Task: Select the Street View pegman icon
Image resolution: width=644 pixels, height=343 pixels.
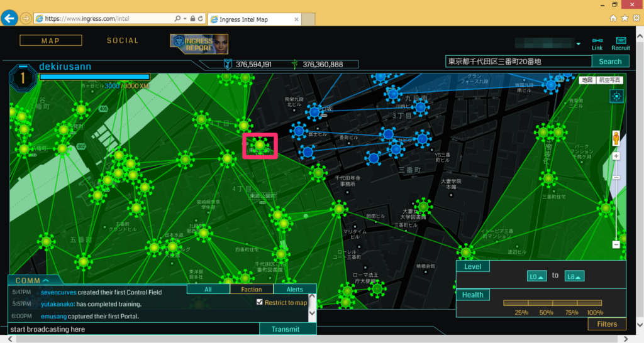Action: (x=616, y=138)
